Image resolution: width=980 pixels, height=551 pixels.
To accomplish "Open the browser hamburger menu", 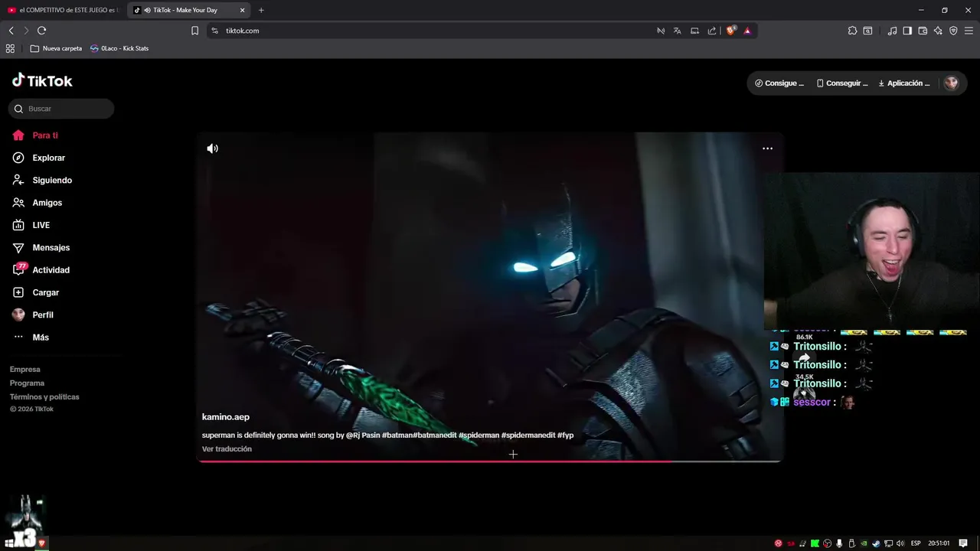I will (969, 31).
